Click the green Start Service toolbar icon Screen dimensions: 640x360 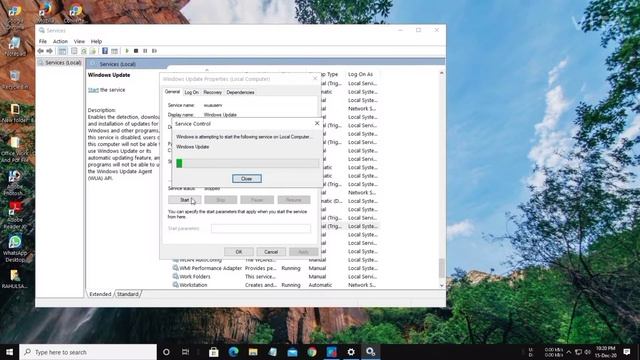pyautogui.click(x=127, y=51)
